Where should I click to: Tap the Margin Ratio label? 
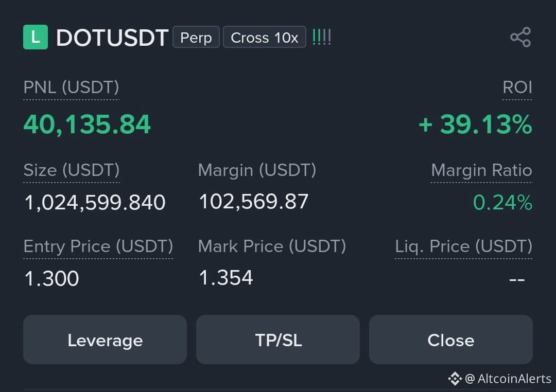(481, 170)
